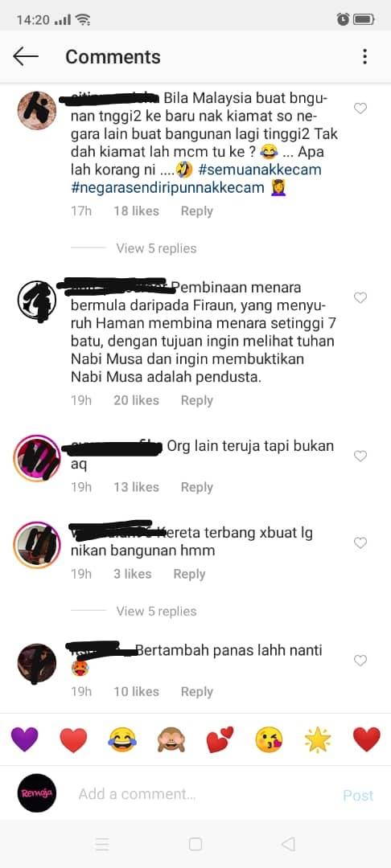Screen dimensions: 391x868
Task: Like the 'Bila Malaysia buat' comment
Action: [360, 108]
